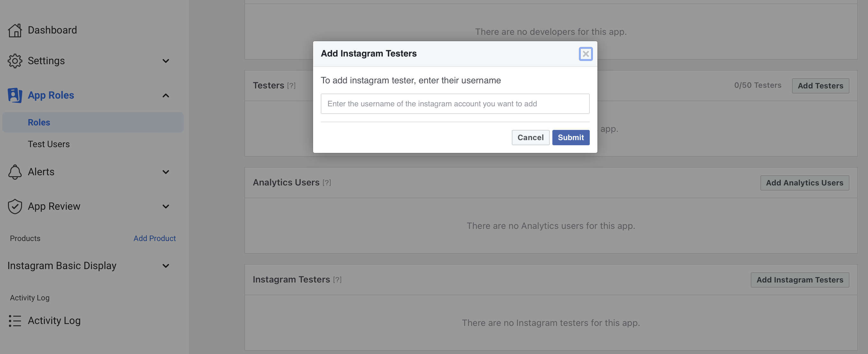Open help tooltip beside Instagram Testers

tap(337, 280)
